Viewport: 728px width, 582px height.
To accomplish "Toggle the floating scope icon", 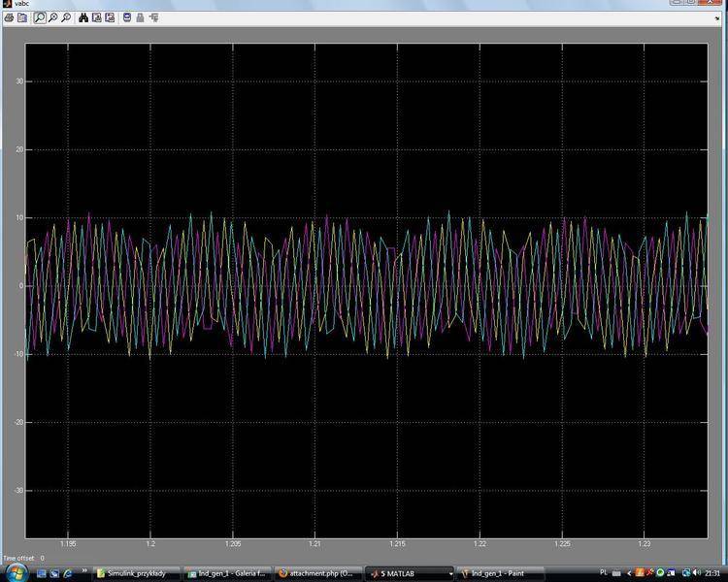I will pyautogui.click(x=126, y=17).
